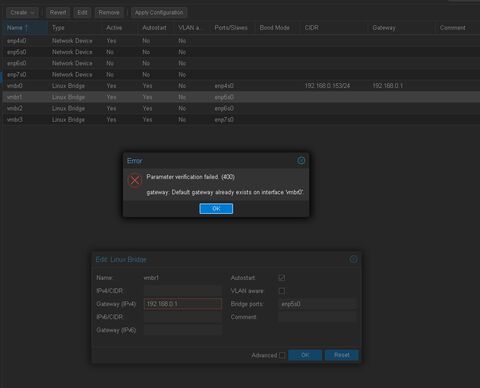The height and width of the screenshot is (388, 480).
Task: Click the Remove toolbar button
Action: pos(109,13)
